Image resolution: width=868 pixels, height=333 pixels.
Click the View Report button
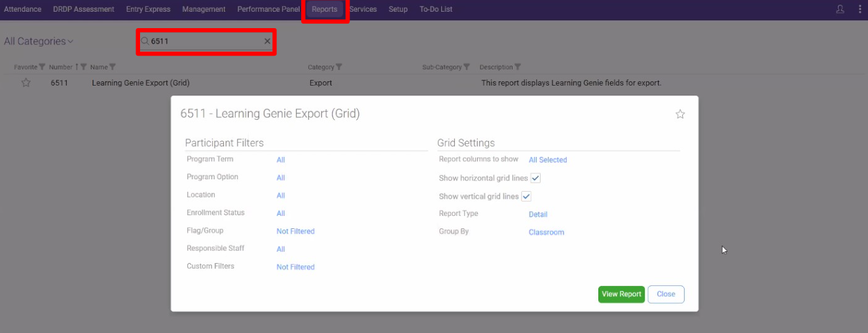621,294
